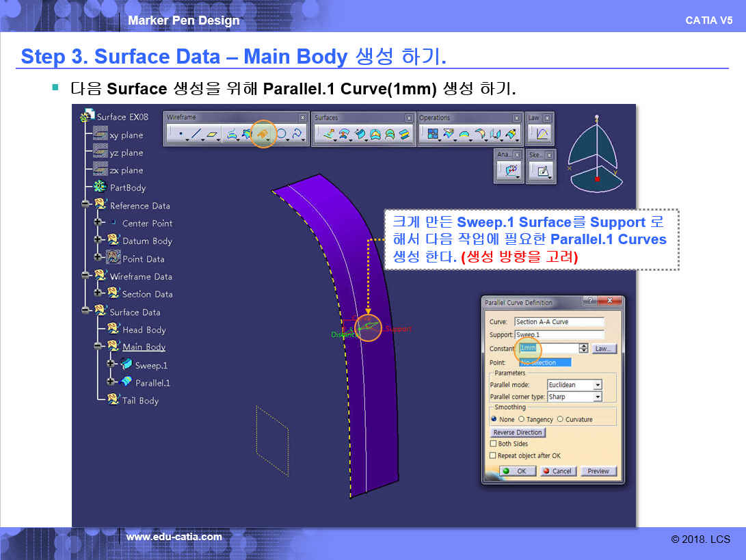Check Repeat object after OK

493,455
